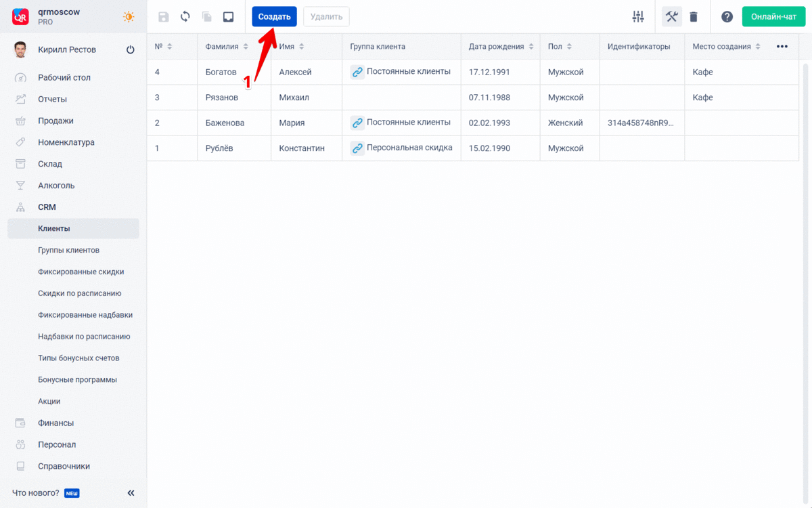The image size is (812, 508).
Task: Click Женский gender cell
Action: [x=570, y=123]
